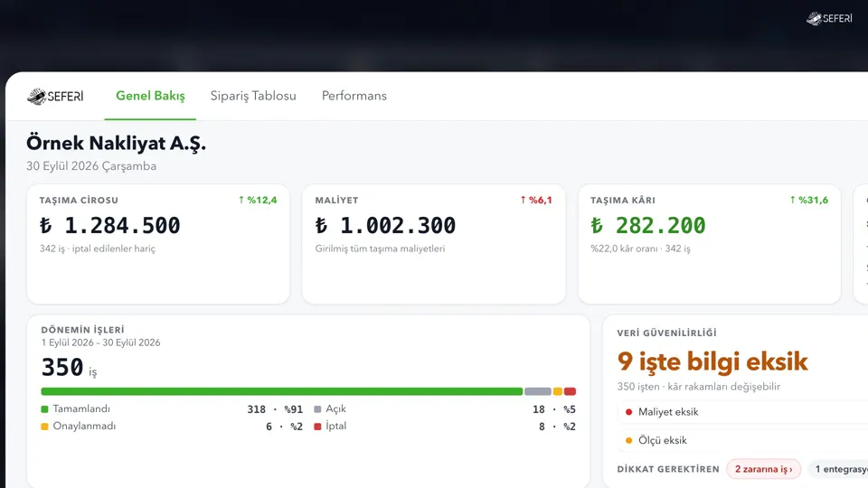Click the Açık count '18 · %5'
This screenshot has width=868, height=488.
pyautogui.click(x=554, y=409)
